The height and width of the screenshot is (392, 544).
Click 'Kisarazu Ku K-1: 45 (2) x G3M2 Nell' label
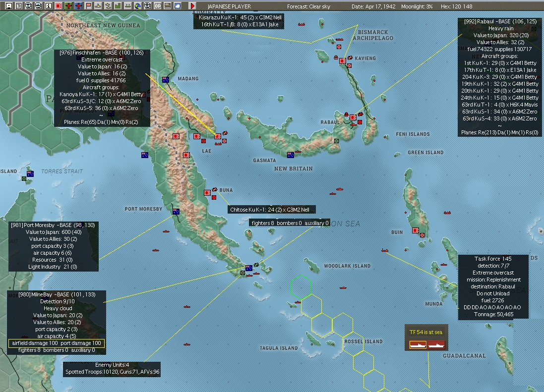pyautogui.click(x=240, y=17)
